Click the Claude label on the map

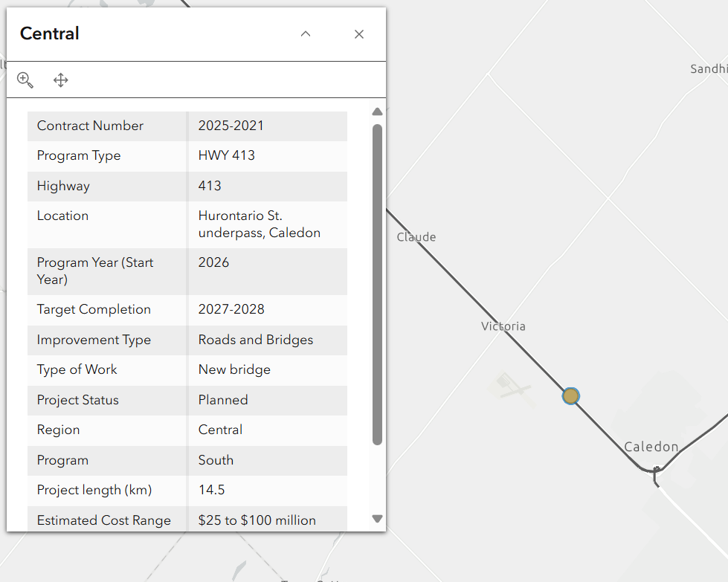(x=416, y=237)
